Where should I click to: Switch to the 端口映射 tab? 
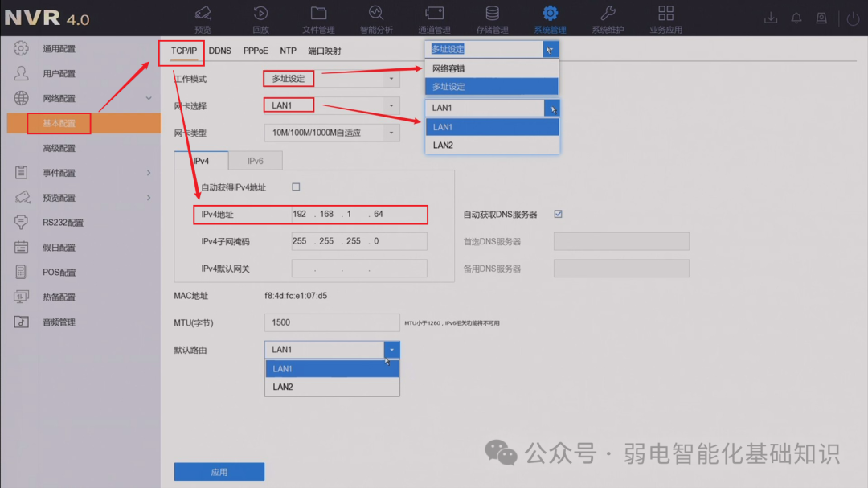325,51
